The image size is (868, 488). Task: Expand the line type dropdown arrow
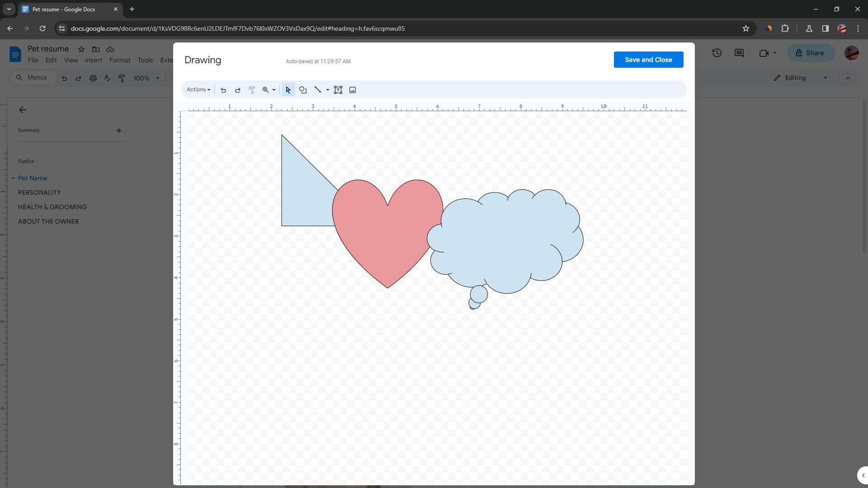pyautogui.click(x=328, y=90)
